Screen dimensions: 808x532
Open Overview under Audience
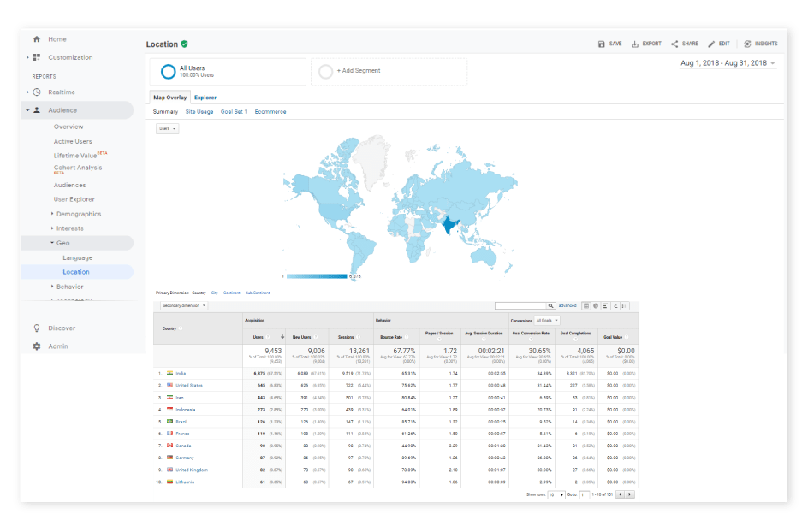pos(68,127)
